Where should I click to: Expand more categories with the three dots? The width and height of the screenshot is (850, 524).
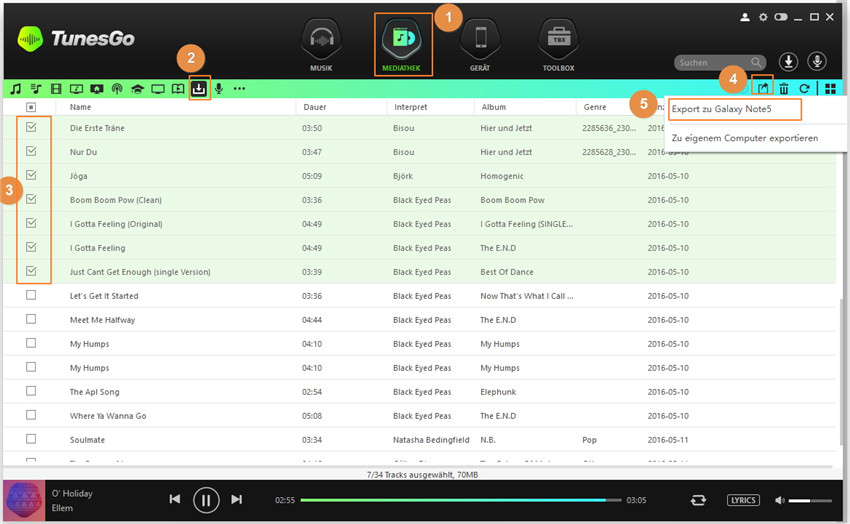(239, 89)
